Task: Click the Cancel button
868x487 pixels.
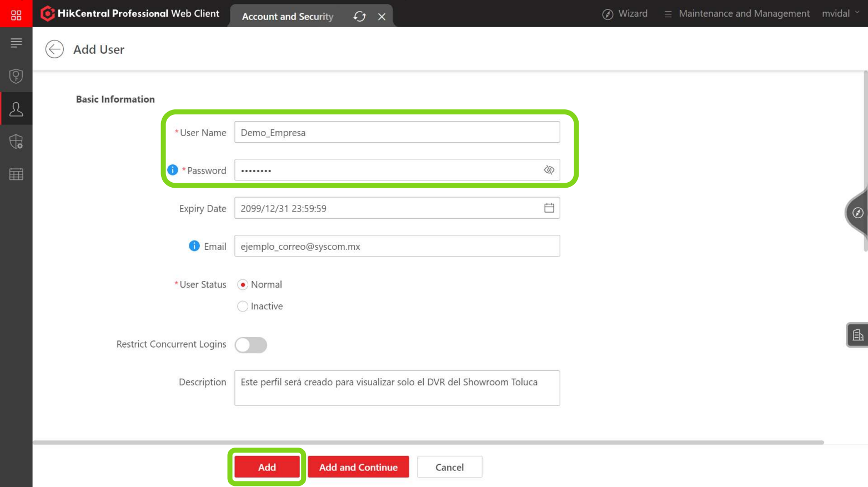Action: click(449, 467)
